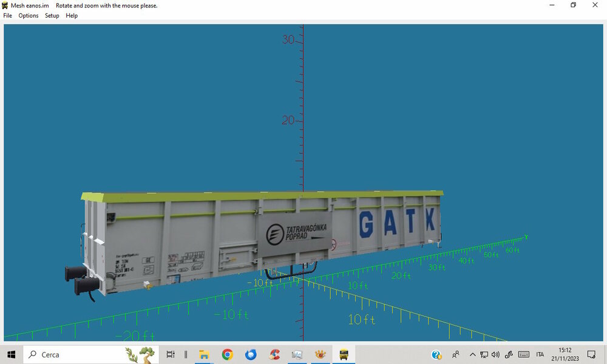
Task: Click the Tatravagónka Poprad plate on wagon
Action: click(x=296, y=234)
